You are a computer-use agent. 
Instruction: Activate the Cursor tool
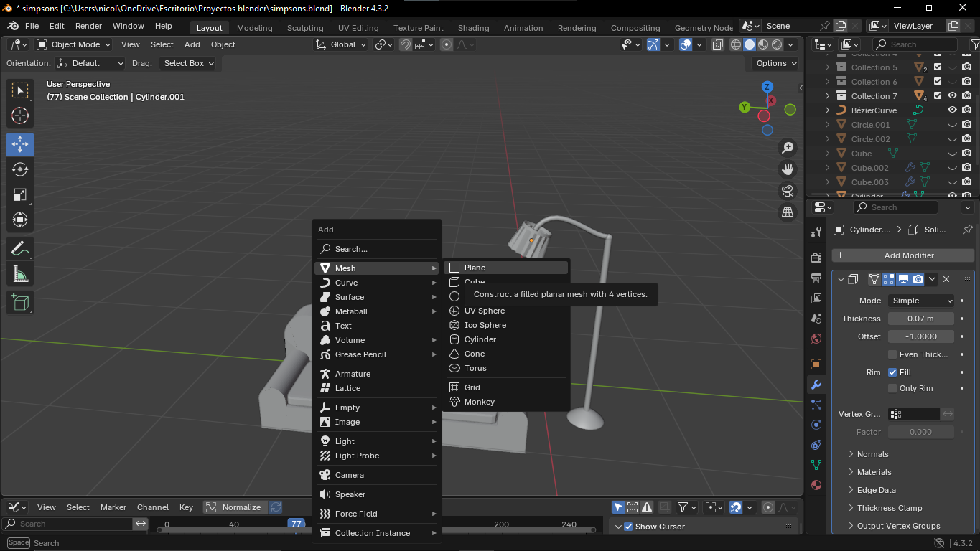[20, 116]
